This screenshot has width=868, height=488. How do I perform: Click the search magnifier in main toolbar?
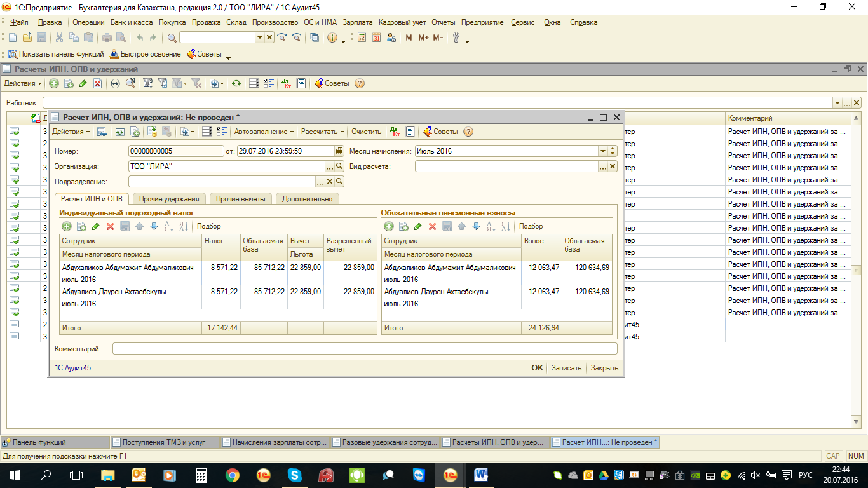[x=172, y=37]
